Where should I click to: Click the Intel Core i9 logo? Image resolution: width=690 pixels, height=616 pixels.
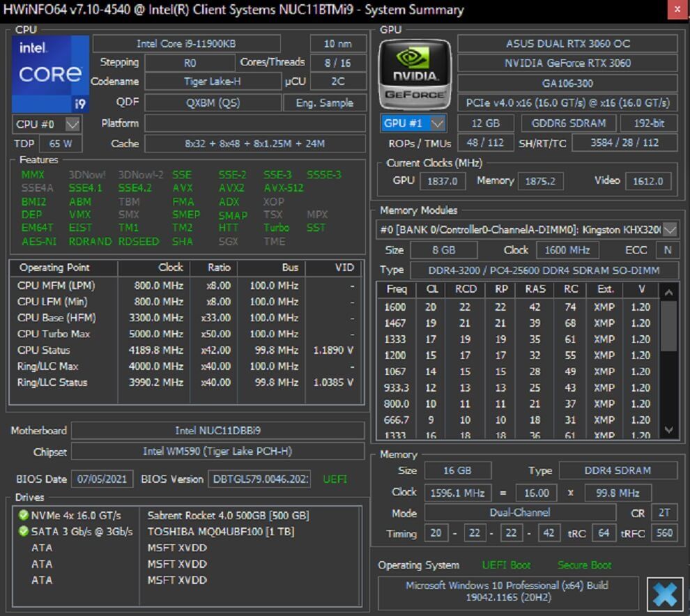51,74
